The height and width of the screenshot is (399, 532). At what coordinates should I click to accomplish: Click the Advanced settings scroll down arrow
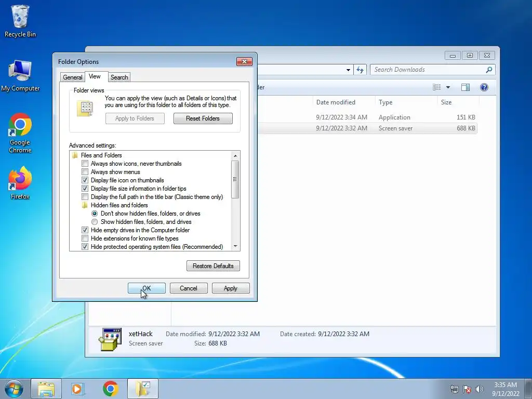[x=235, y=247]
